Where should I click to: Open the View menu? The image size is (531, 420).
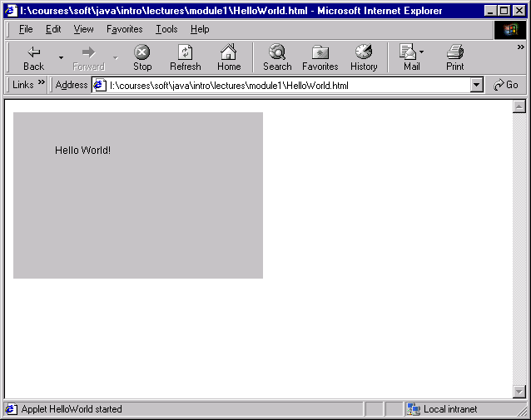click(83, 29)
